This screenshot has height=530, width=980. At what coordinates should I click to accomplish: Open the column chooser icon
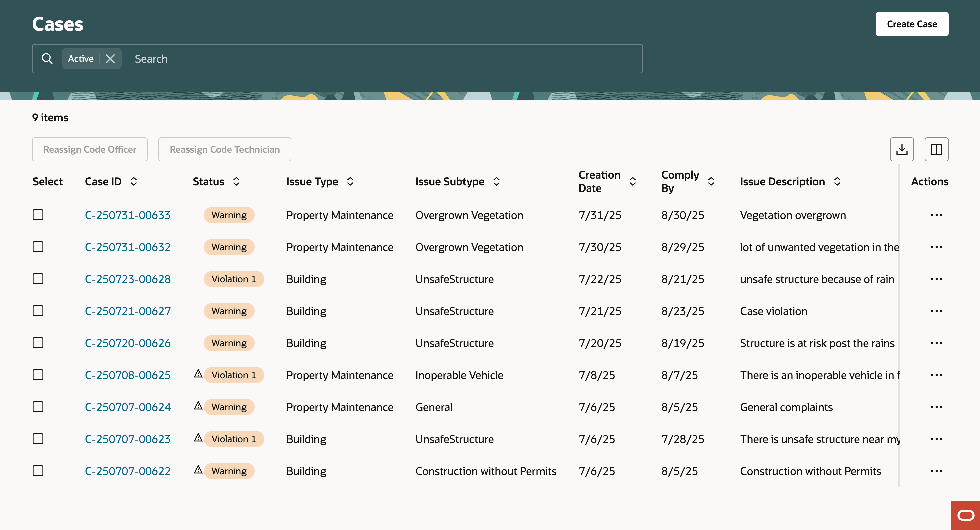point(936,149)
